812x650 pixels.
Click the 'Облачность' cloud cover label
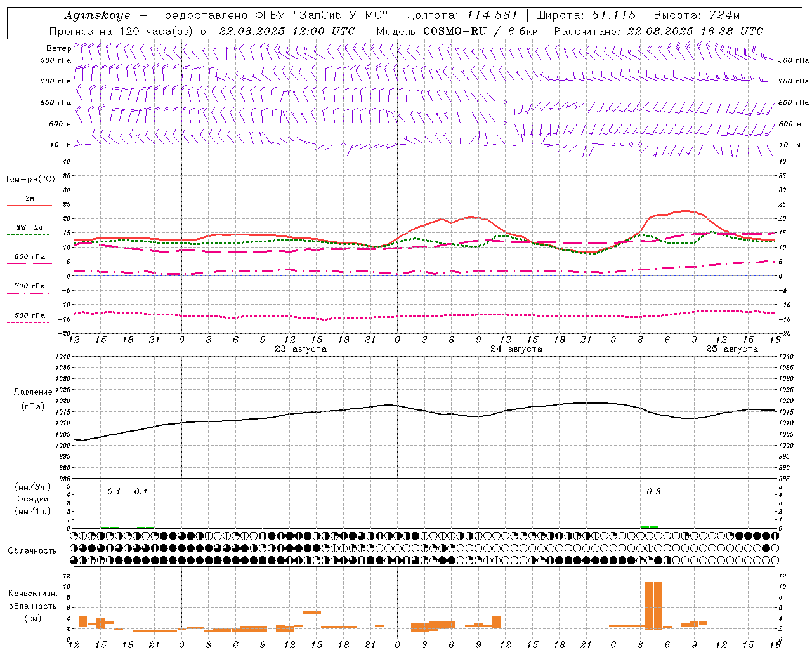click(32, 551)
